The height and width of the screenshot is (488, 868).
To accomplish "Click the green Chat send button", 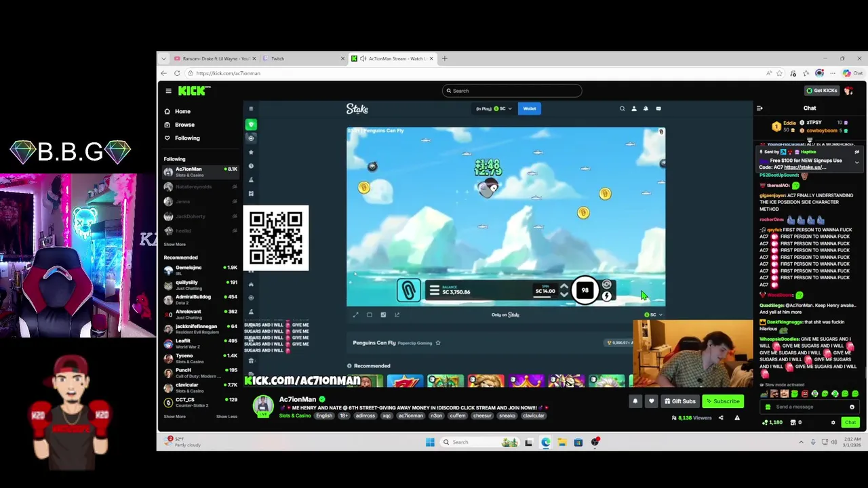I will (x=850, y=422).
